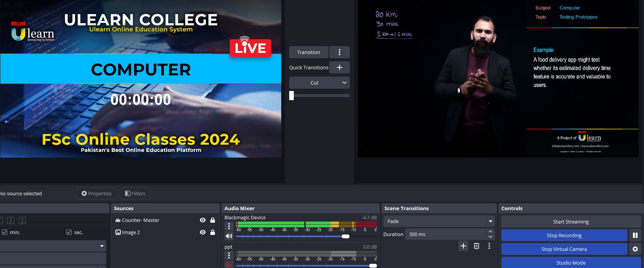Toggle Studio Mode
Image resolution: width=644 pixels, height=268 pixels.
[x=571, y=263]
